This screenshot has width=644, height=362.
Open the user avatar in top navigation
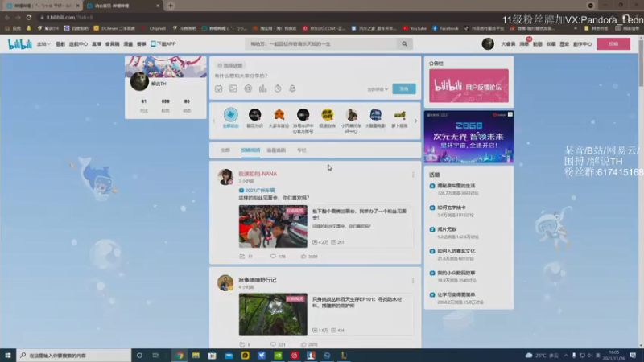coord(488,44)
